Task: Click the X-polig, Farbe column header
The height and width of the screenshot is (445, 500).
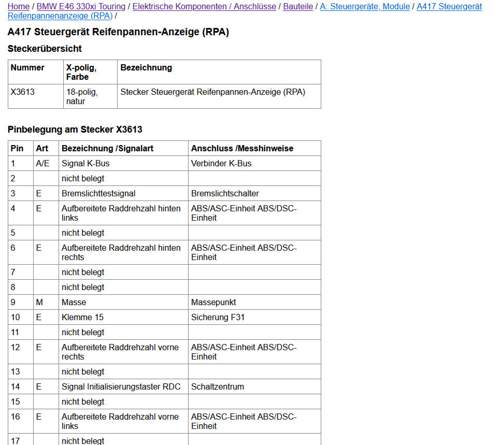Action: tap(90, 72)
